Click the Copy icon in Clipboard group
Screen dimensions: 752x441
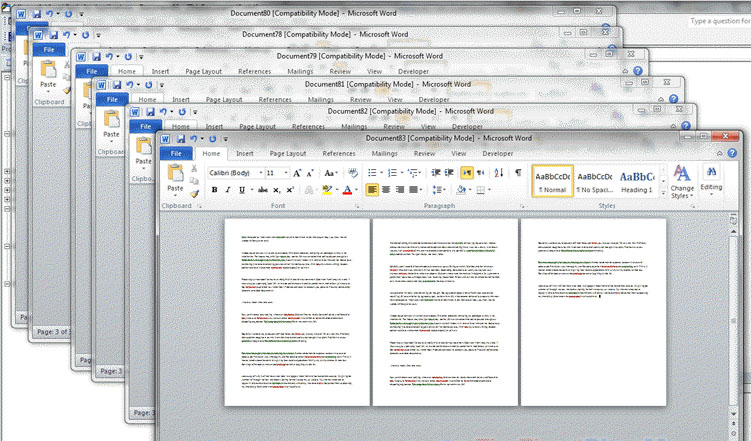click(x=194, y=181)
